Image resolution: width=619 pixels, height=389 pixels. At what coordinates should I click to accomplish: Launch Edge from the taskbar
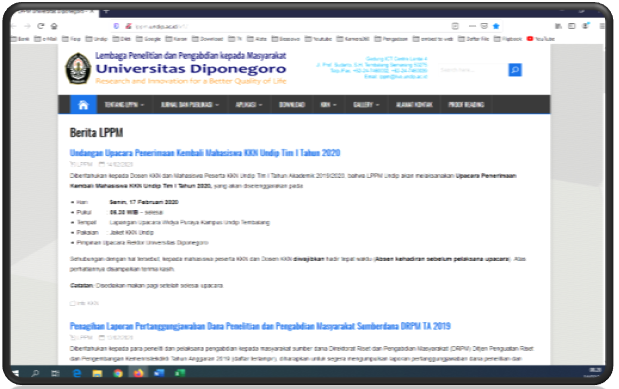click(77, 373)
